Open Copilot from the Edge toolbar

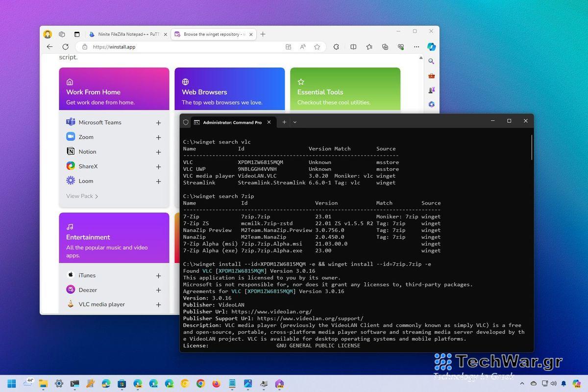tap(431, 47)
